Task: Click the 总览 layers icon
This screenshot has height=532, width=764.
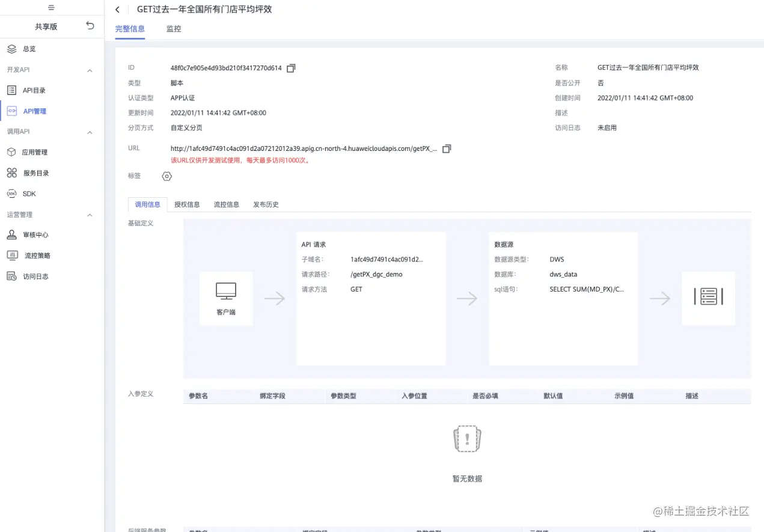Action: [x=12, y=49]
